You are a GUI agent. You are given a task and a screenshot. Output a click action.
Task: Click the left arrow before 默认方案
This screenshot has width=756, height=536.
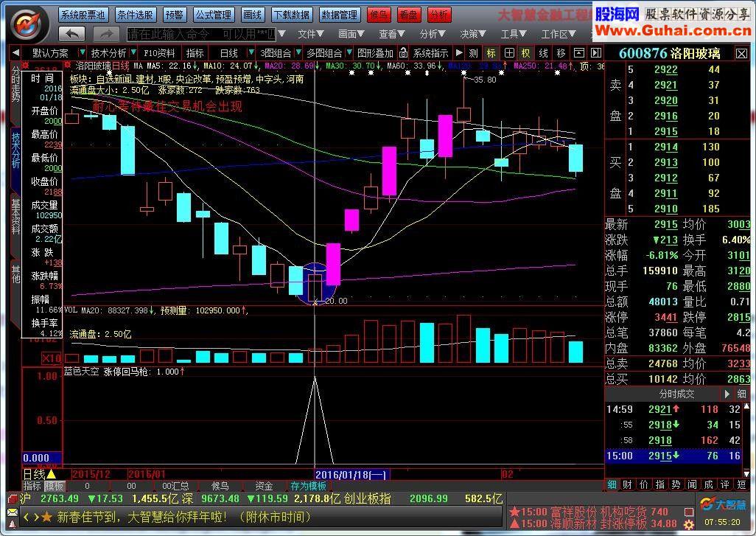tap(15, 52)
